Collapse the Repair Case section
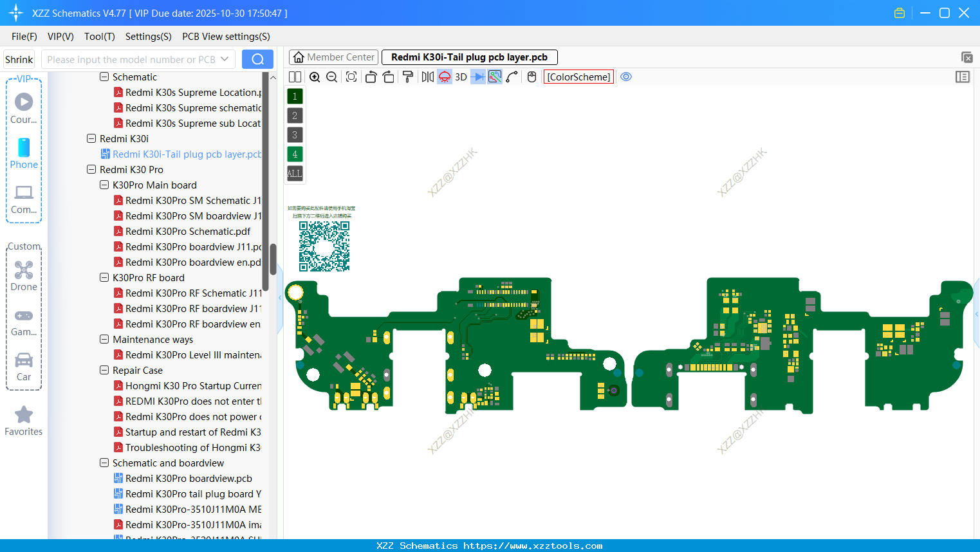This screenshot has width=980, height=552. 104,370
